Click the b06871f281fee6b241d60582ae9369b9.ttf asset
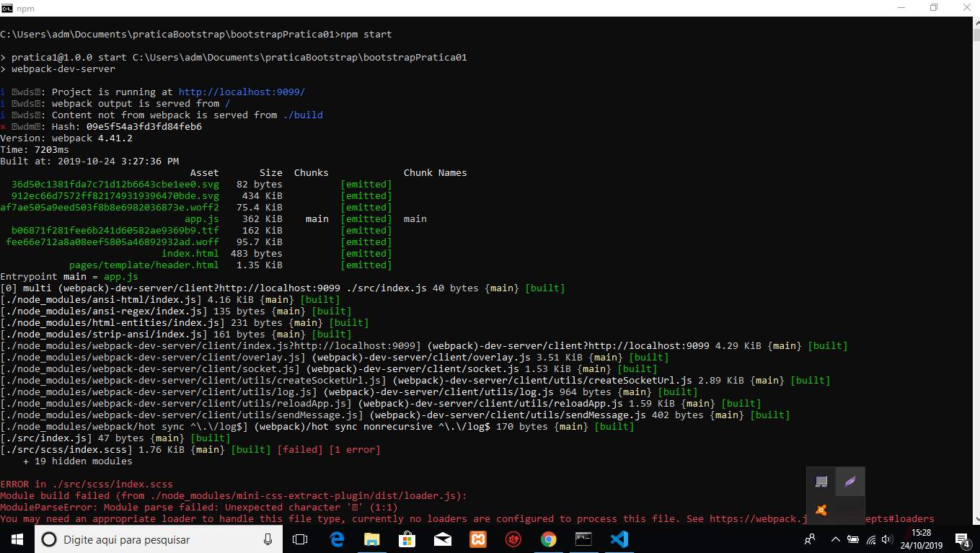This screenshot has width=980, height=553. [115, 231]
